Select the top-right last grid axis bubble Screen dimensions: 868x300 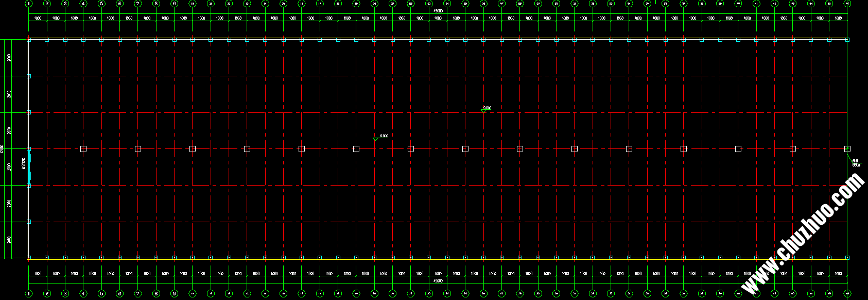[x=847, y=4]
